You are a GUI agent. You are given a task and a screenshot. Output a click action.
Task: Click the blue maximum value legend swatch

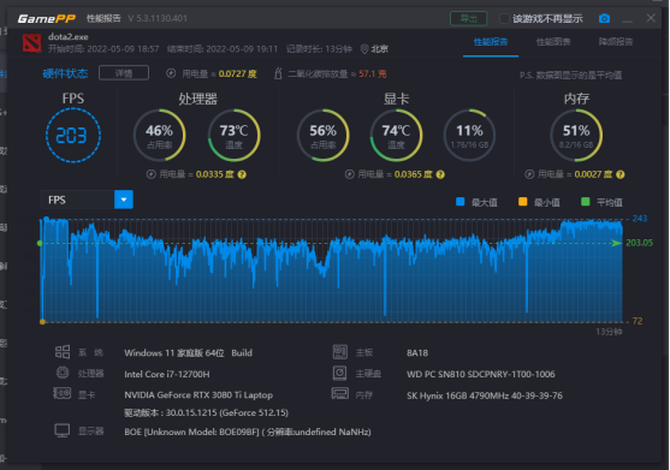460,202
